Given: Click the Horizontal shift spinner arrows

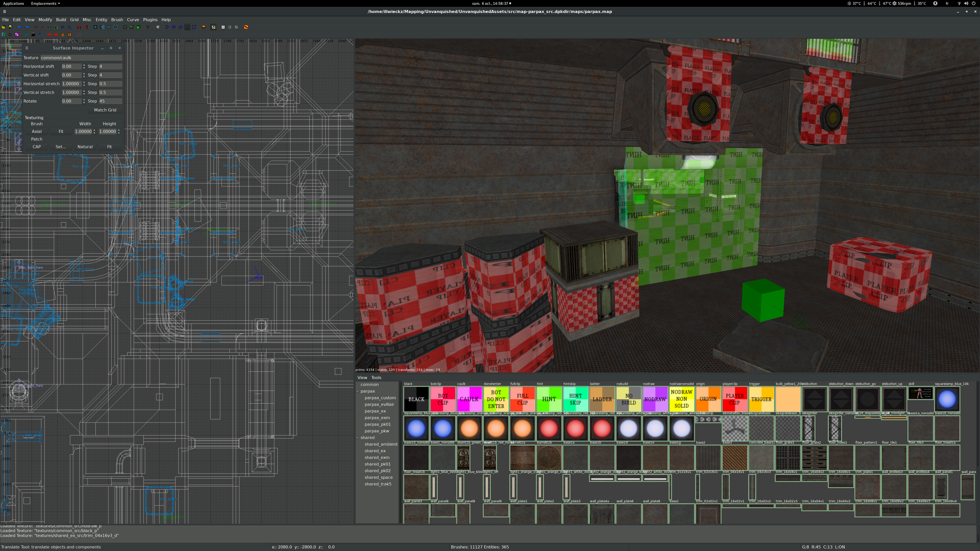Looking at the screenshot, I should pyautogui.click(x=84, y=66).
